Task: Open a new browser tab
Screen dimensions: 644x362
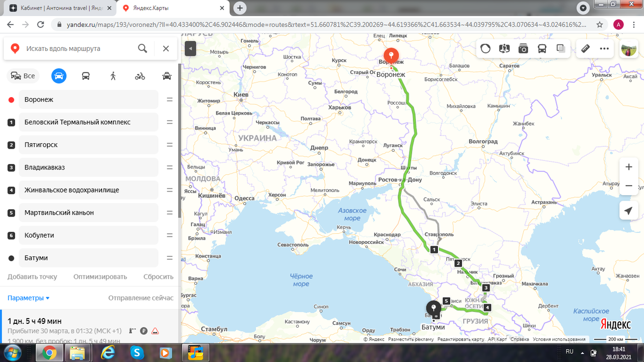Action: point(240,8)
